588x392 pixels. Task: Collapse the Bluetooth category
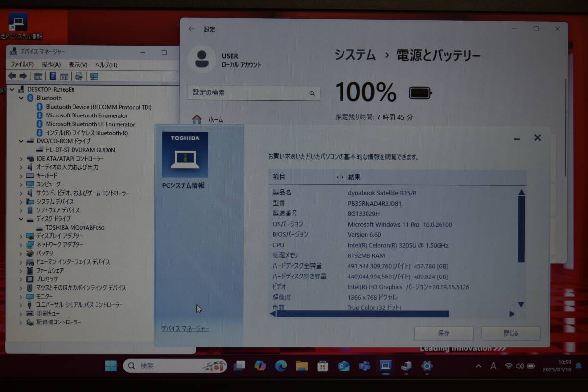coord(21,98)
